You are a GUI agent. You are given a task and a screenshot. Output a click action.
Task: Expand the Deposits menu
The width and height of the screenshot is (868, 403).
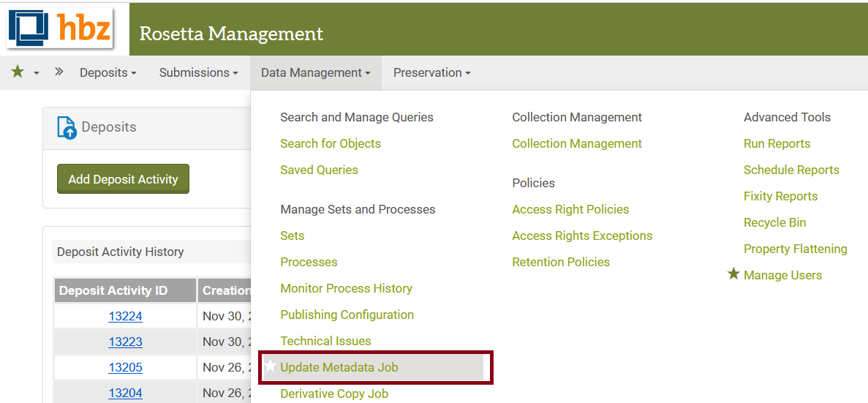[108, 72]
